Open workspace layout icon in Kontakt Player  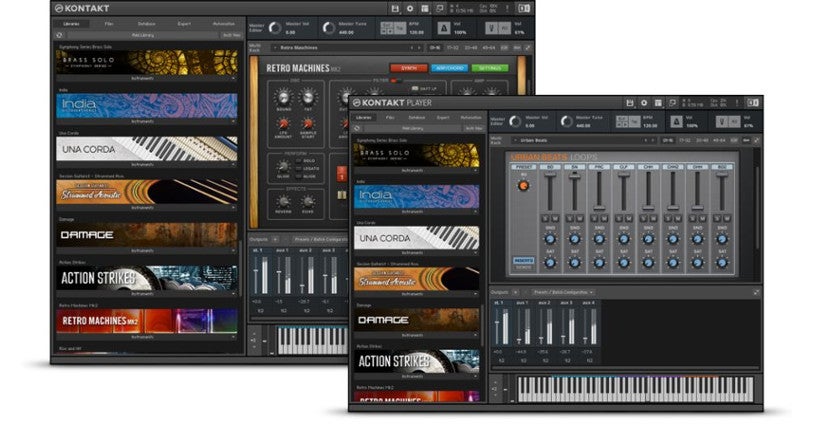point(658,103)
